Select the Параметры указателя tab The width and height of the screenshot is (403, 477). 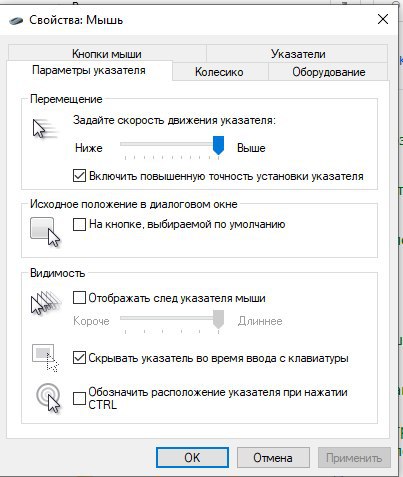pyautogui.click(x=89, y=71)
